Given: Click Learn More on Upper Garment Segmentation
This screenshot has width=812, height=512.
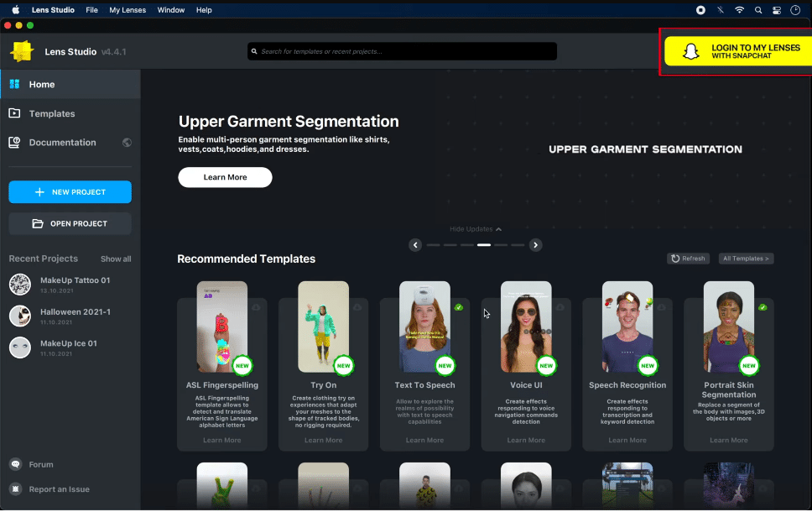Looking at the screenshot, I should pos(226,177).
